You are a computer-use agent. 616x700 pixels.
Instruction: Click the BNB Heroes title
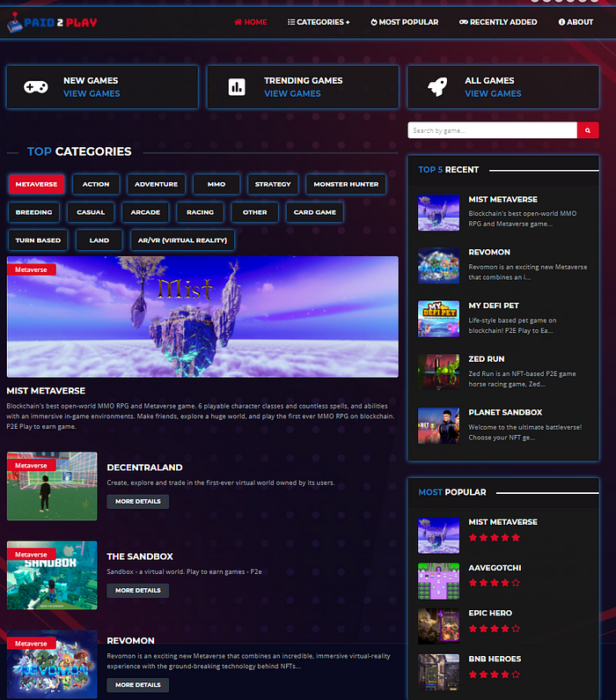(x=495, y=659)
